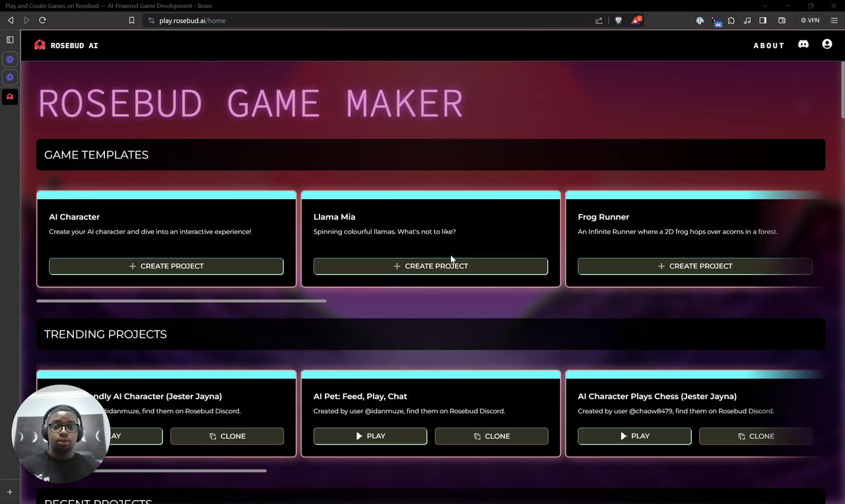Image resolution: width=845 pixels, height=504 pixels.
Task: Toggle vertical tabs panel icon
Action: coord(10,40)
